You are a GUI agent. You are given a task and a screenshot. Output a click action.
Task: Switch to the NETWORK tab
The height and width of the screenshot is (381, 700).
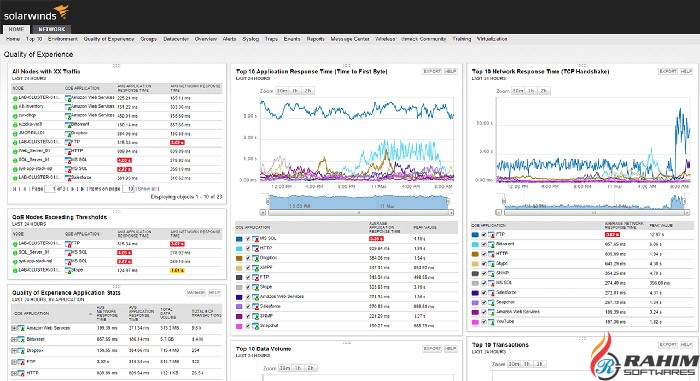(51, 29)
